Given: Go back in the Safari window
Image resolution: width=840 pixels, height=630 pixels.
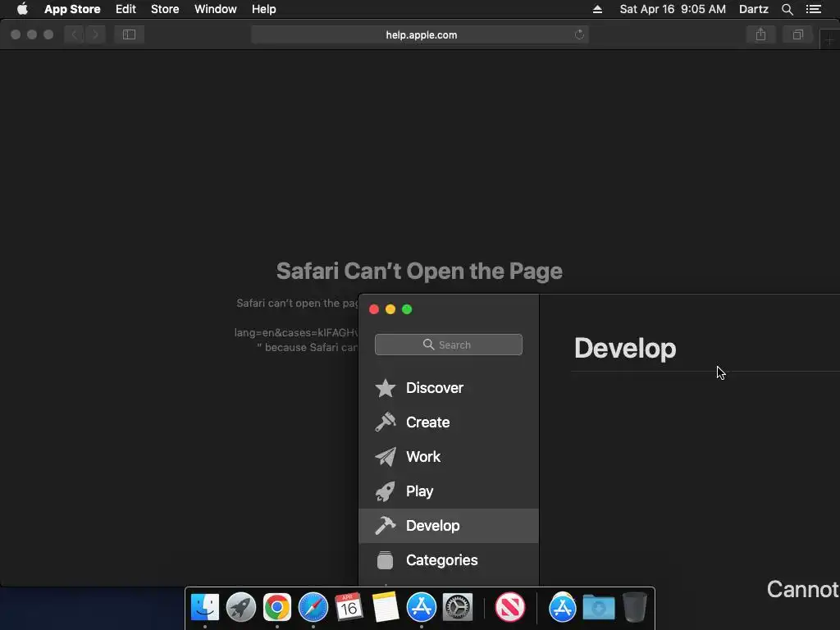Looking at the screenshot, I should [75, 34].
